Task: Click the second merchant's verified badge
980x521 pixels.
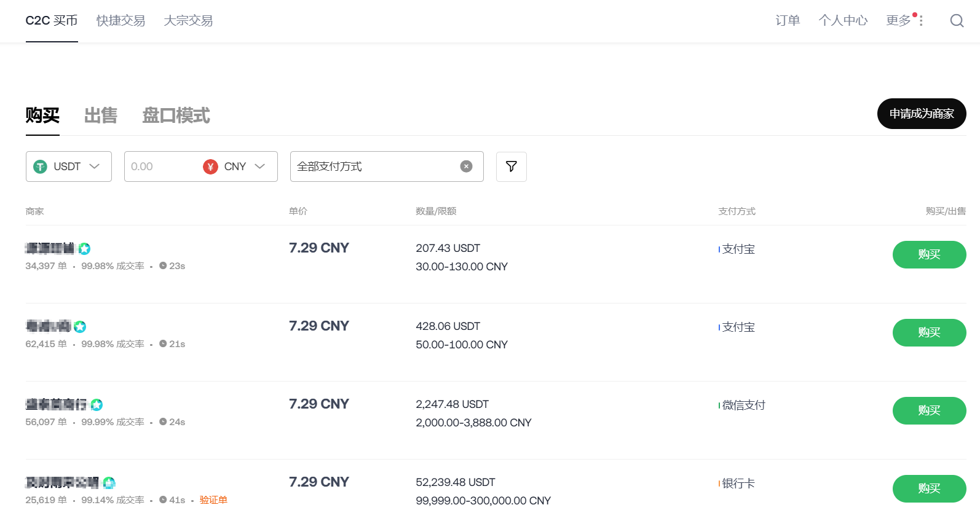Action: (80, 327)
